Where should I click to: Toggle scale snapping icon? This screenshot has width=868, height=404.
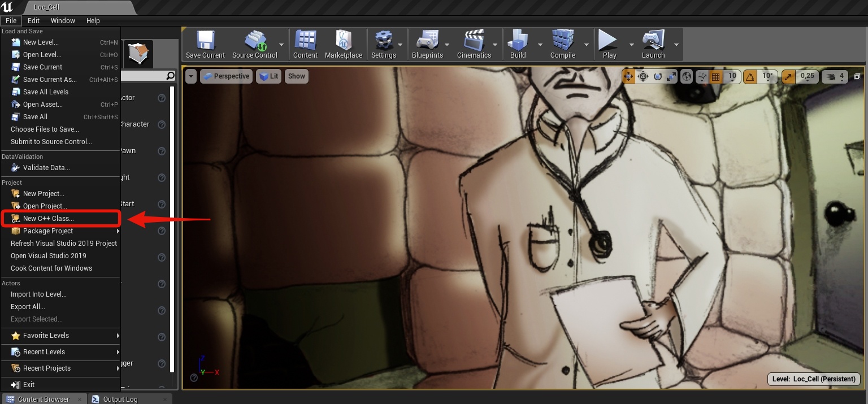pyautogui.click(x=789, y=76)
